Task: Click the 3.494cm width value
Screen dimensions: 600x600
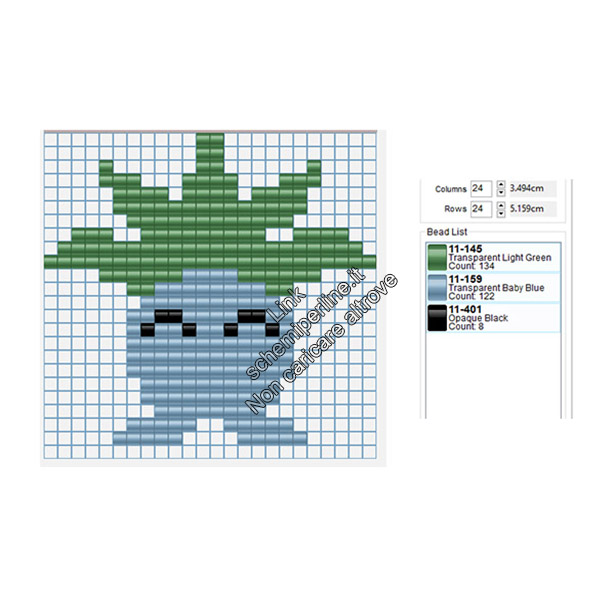Action: click(x=527, y=188)
